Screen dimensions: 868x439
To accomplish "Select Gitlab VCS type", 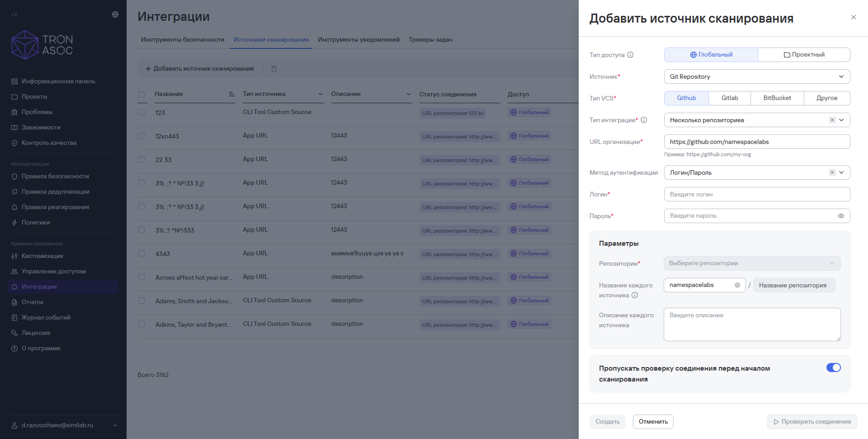I will point(730,98).
